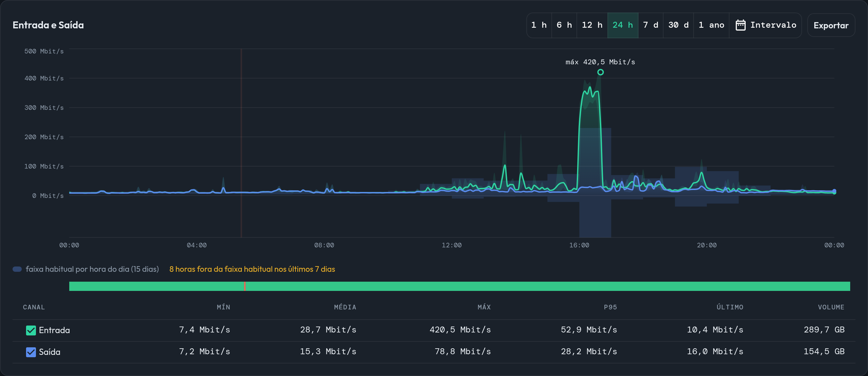Click the ÚLTIMO column header
Viewport: 868px width, 376px height.
tap(730, 307)
